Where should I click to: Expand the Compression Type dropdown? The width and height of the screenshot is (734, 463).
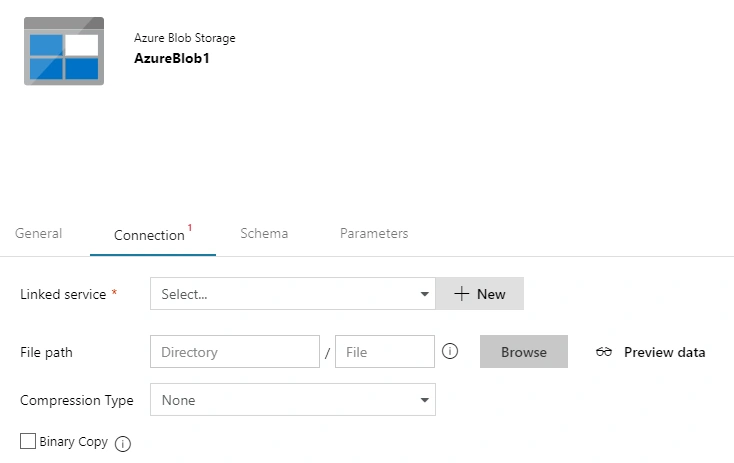pos(293,400)
